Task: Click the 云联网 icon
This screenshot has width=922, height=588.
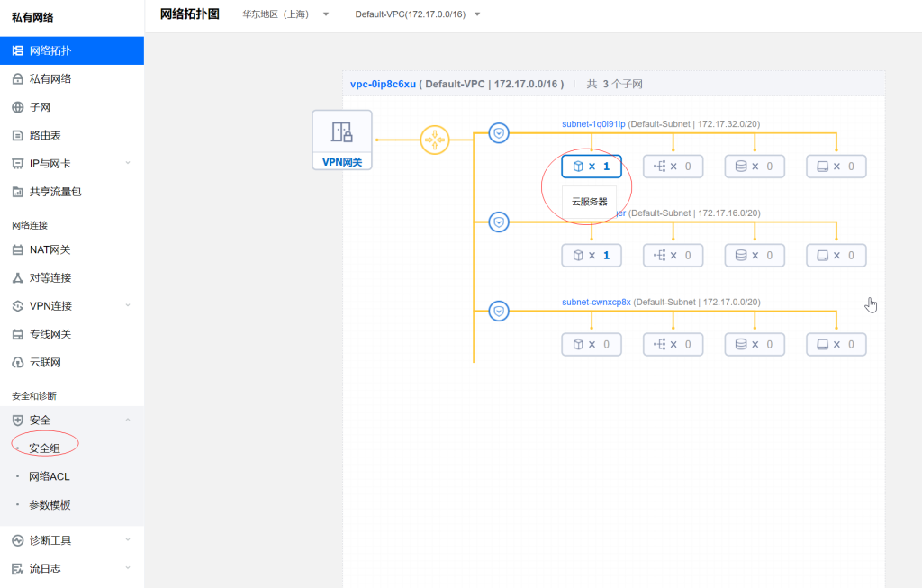Action: pyautogui.click(x=18, y=362)
